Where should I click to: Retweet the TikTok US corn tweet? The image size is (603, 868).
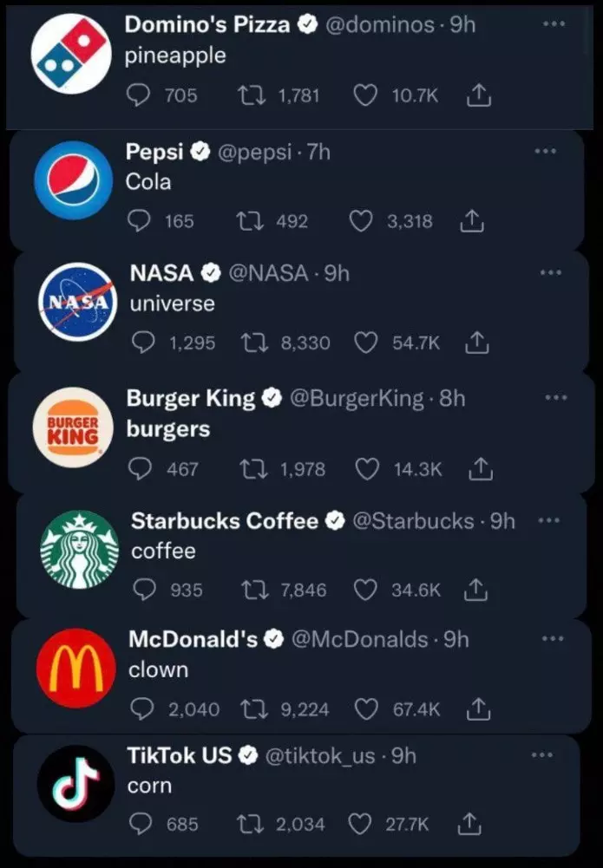(x=250, y=824)
